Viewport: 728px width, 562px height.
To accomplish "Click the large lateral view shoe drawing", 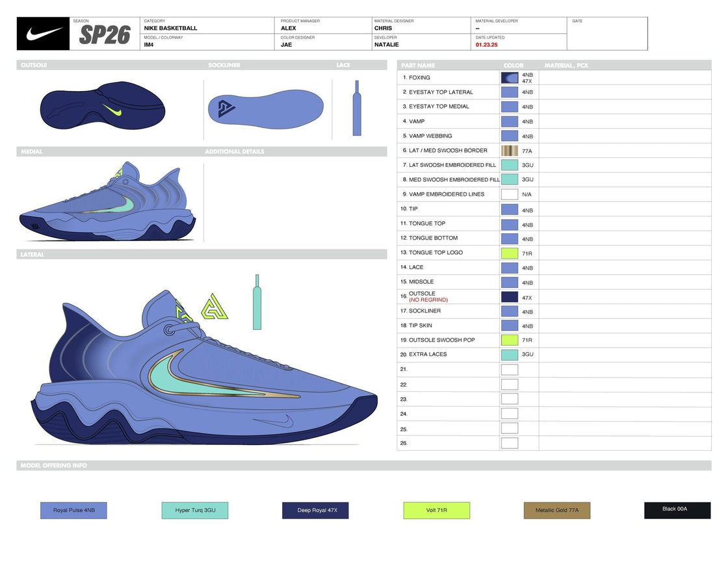I will [x=204, y=367].
